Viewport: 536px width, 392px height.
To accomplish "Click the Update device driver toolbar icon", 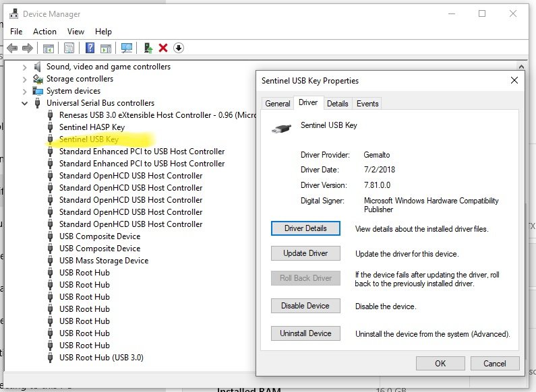I will click(148, 48).
